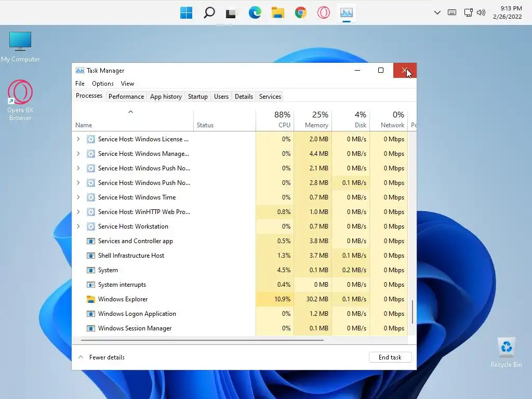Collapse view with Fewer details

(101, 357)
